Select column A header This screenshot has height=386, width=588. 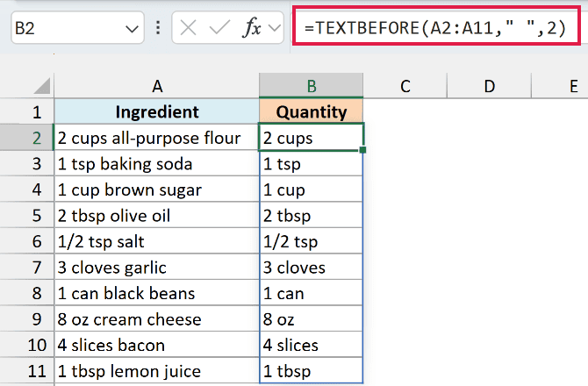pos(157,86)
